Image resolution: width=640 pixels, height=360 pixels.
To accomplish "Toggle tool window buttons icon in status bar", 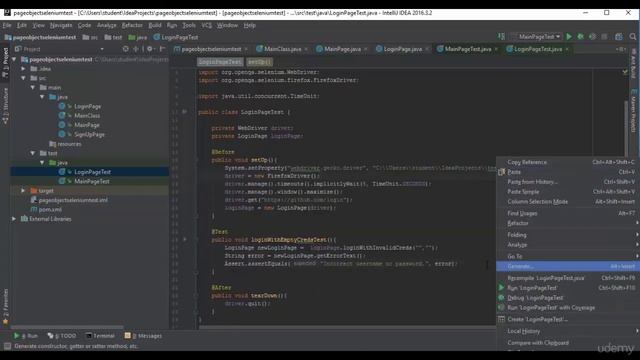I will click(x=7, y=346).
